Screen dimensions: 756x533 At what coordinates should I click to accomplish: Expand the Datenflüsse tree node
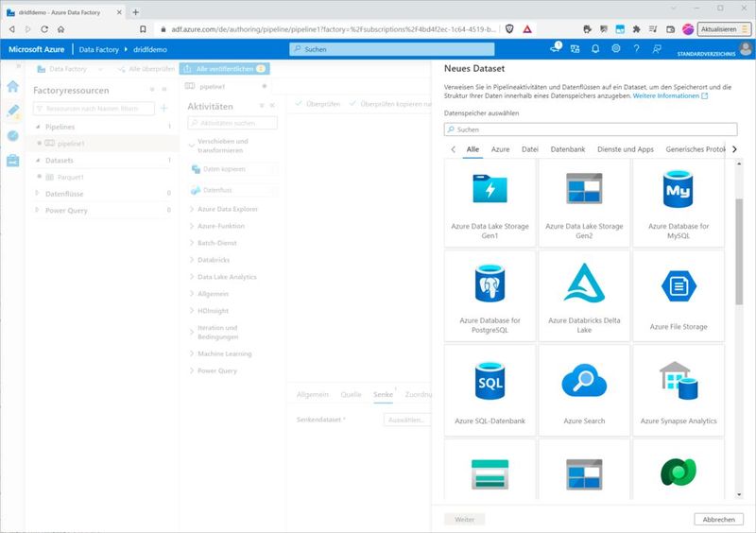[38, 194]
